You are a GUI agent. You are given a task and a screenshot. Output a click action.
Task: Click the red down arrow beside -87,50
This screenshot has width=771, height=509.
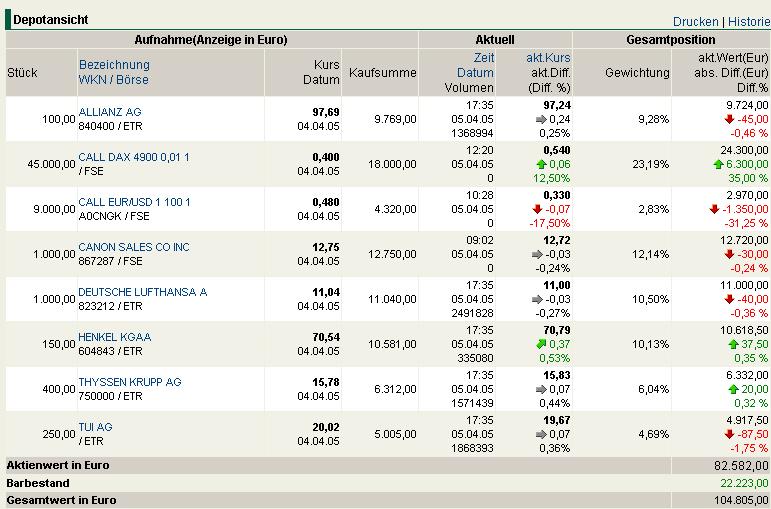click(x=729, y=434)
